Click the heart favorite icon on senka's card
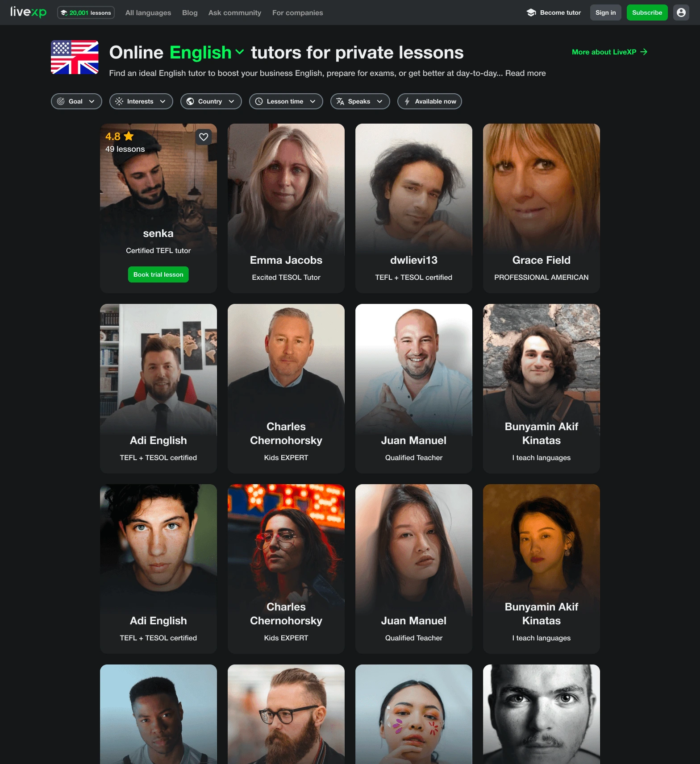The width and height of the screenshot is (700, 764). click(204, 137)
